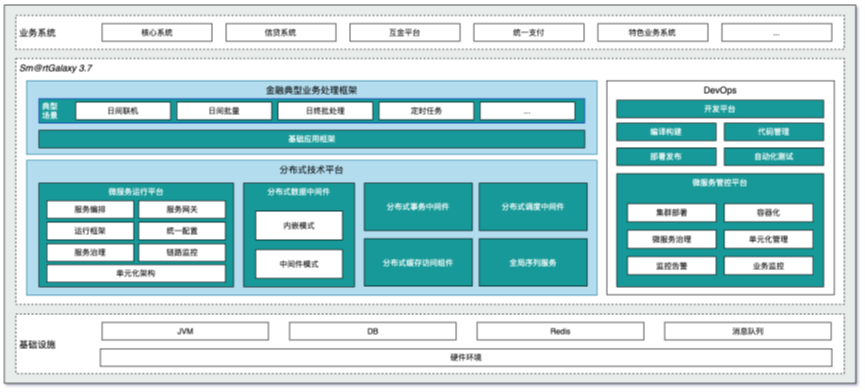Click the Redis infrastructure box
865x392 pixels.
click(560, 331)
